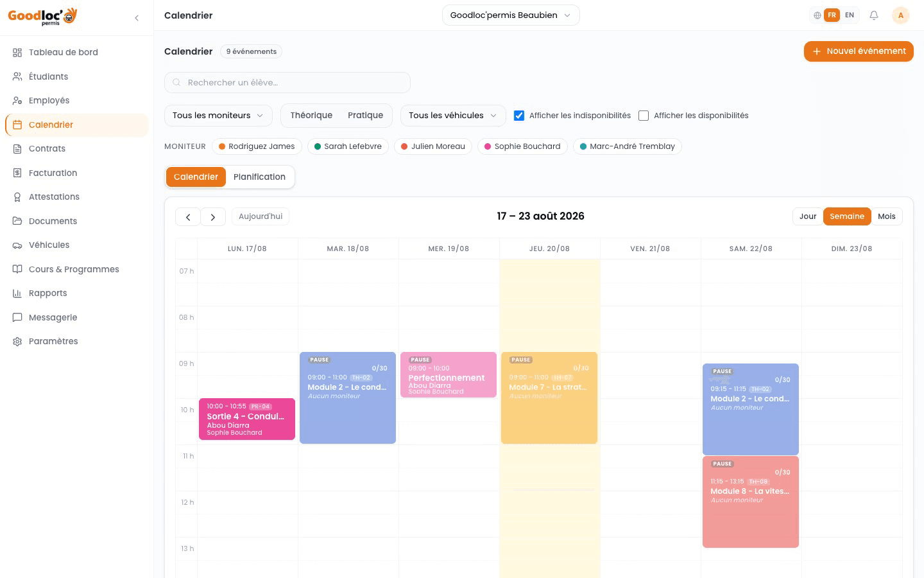Switch to Mois view

pyautogui.click(x=887, y=216)
